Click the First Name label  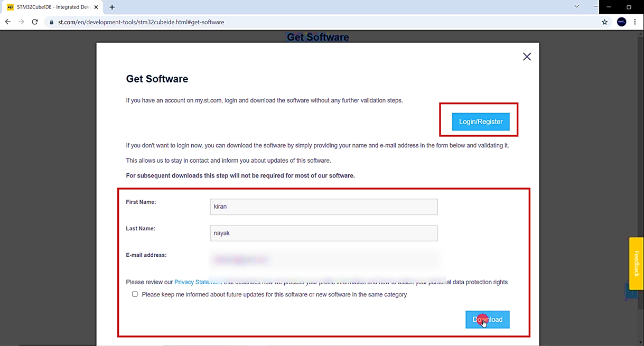tap(141, 202)
